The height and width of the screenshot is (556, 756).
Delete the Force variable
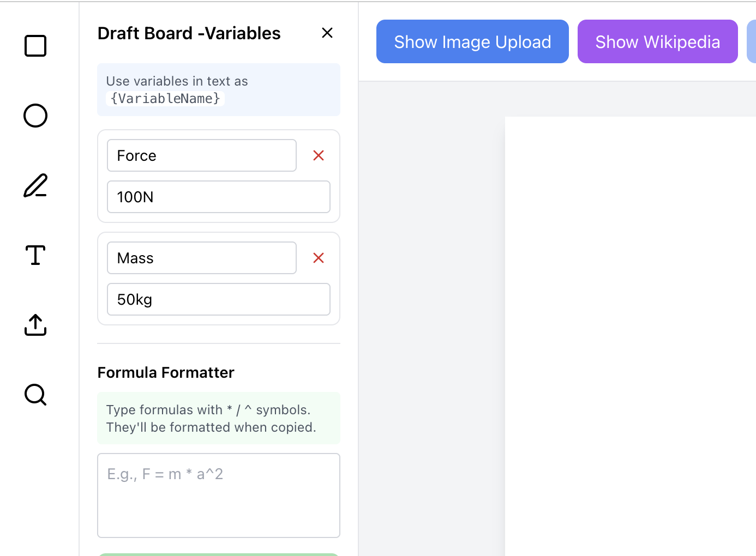coord(319,156)
